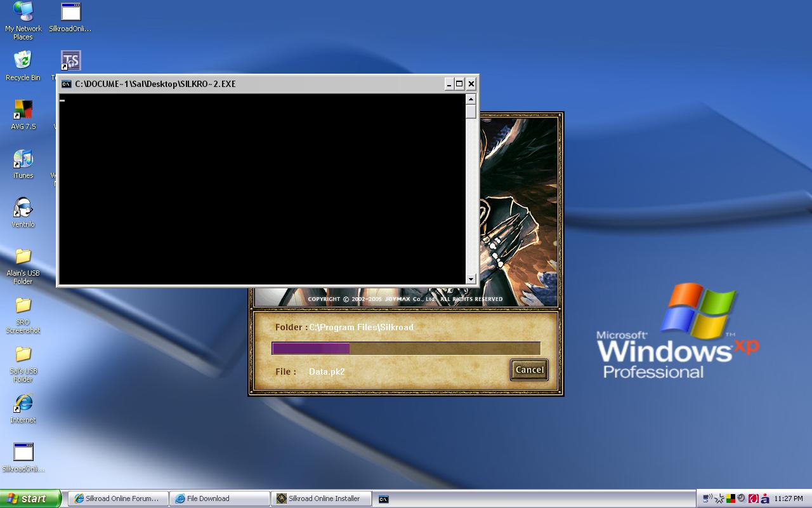Open console window system menu icon
812x508 pixels.
coord(67,84)
